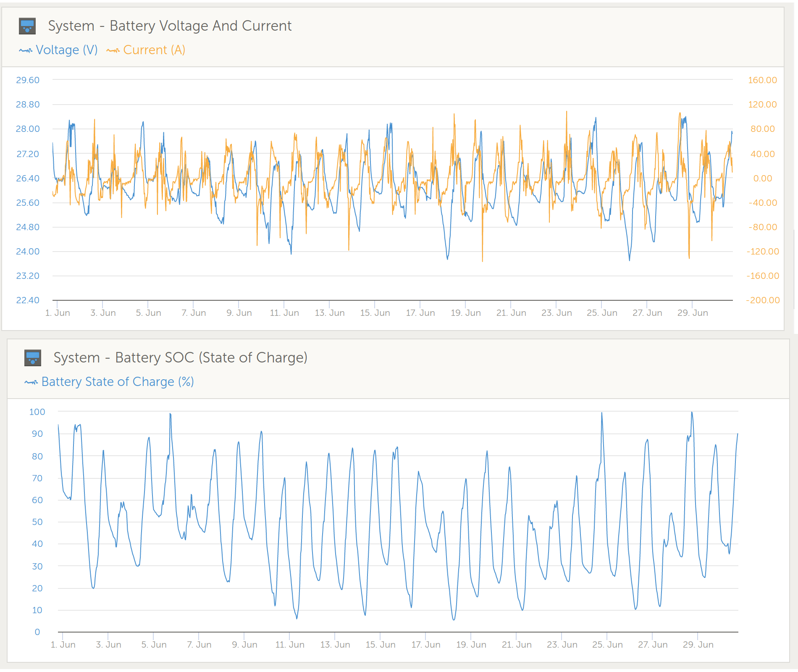Click the orange Current legend line marker
Image resolution: width=798 pixels, height=672 pixels.
pyautogui.click(x=113, y=50)
